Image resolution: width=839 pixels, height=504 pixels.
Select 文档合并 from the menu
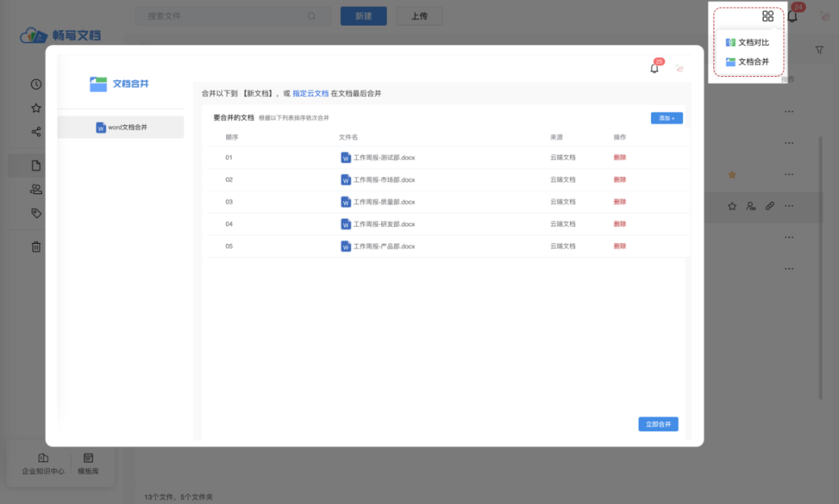click(747, 61)
